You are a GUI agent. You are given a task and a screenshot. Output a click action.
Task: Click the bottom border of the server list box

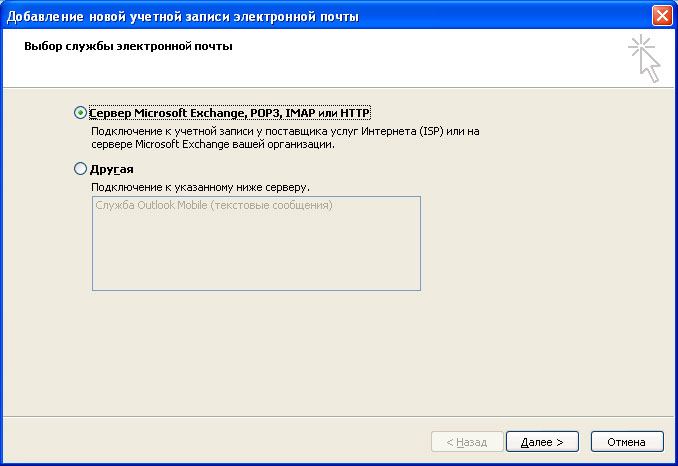click(x=255, y=290)
